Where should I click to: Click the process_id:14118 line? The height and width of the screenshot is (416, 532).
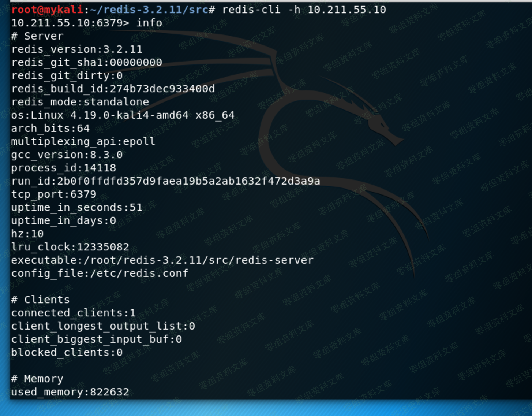[63, 168]
